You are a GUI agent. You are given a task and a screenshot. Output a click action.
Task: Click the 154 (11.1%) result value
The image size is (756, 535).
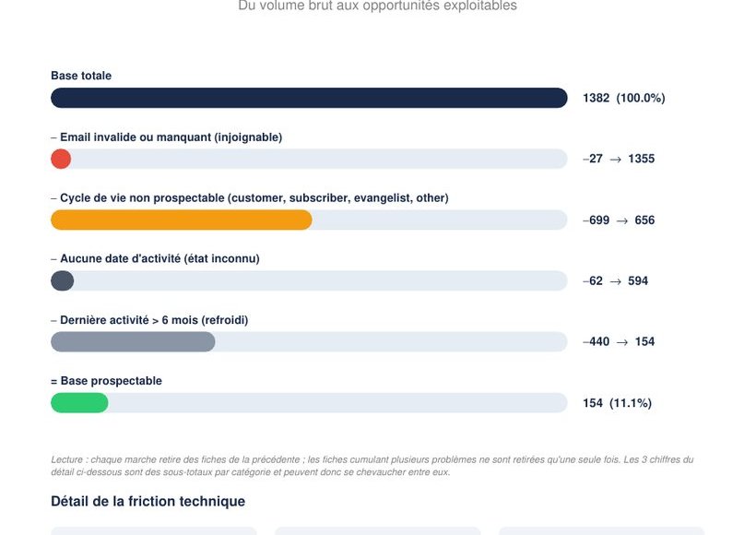[617, 403]
